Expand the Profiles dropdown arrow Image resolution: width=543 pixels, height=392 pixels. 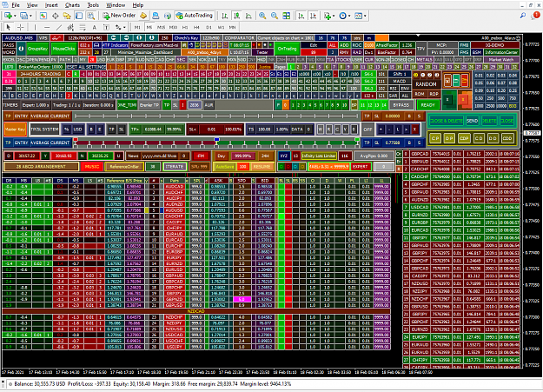click(30, 16)
